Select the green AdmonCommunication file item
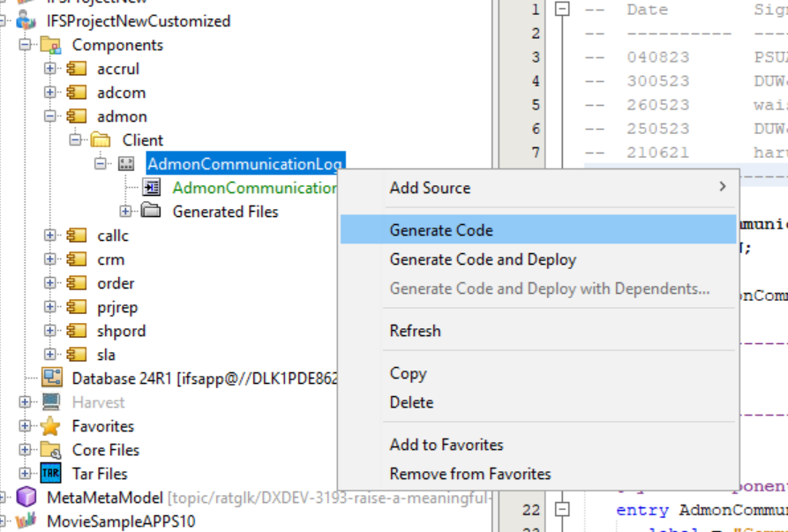This screenshot has height=532, width=788. (254, 188)
